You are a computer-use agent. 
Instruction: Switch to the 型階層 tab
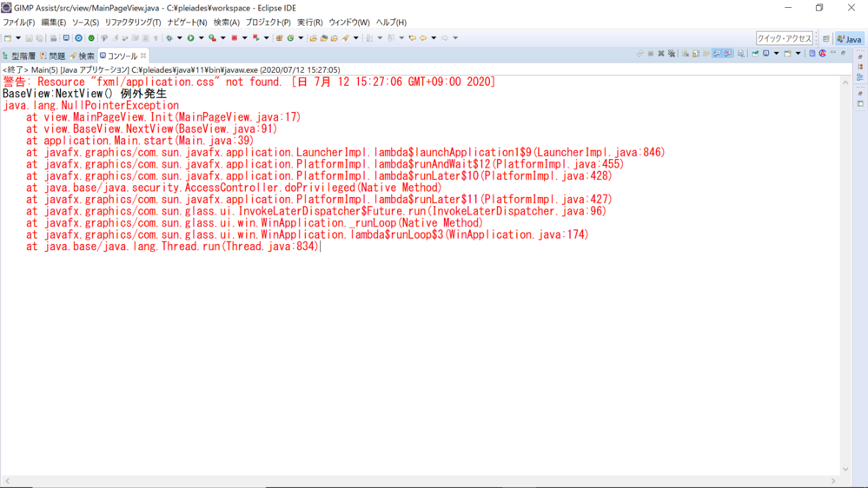click(x=19, y=56)
